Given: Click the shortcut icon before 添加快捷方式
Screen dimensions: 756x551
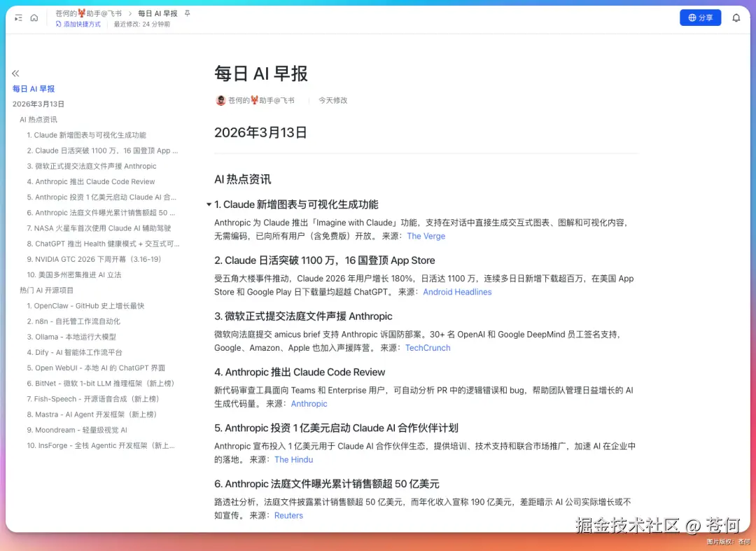Looking at the screenshot, I should pos(57,23).
